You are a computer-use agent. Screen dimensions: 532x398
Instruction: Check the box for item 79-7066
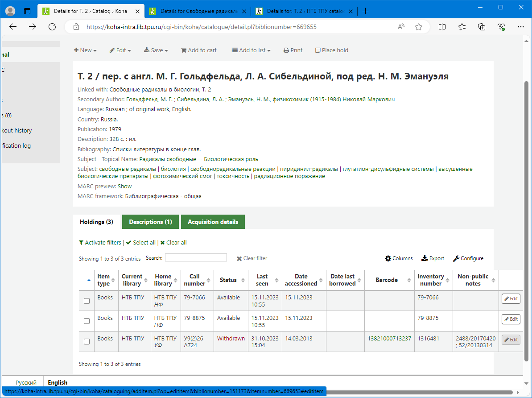point(87,301)
